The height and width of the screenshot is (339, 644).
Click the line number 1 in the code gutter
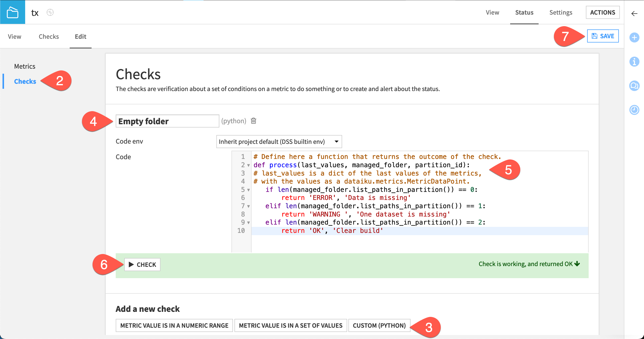243,157
